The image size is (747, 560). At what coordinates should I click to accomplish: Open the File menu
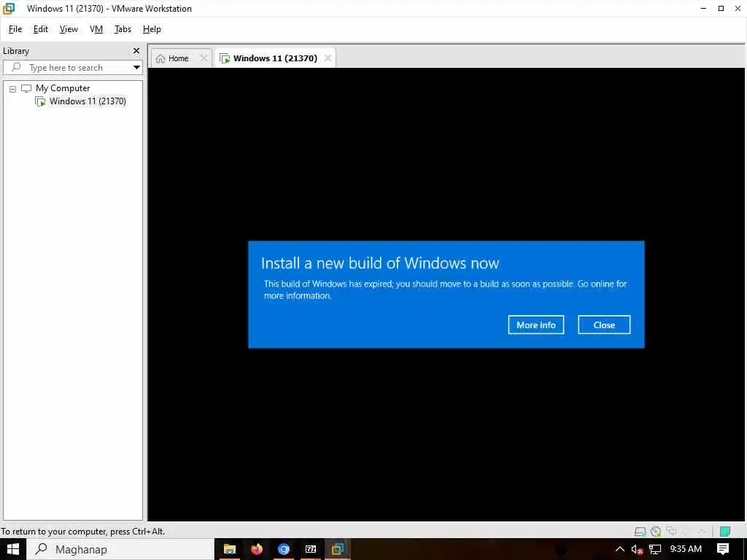pos(15,29)
